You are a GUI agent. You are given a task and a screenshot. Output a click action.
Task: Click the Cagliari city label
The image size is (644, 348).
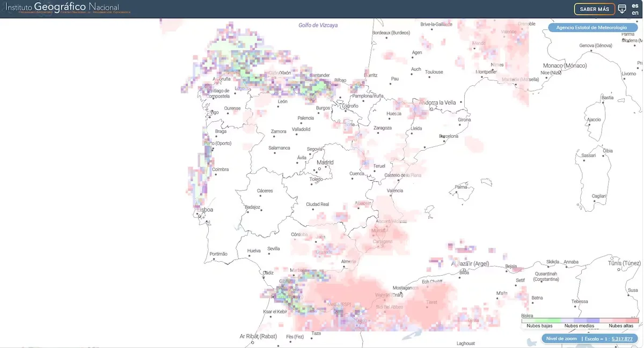pos(598,196)
